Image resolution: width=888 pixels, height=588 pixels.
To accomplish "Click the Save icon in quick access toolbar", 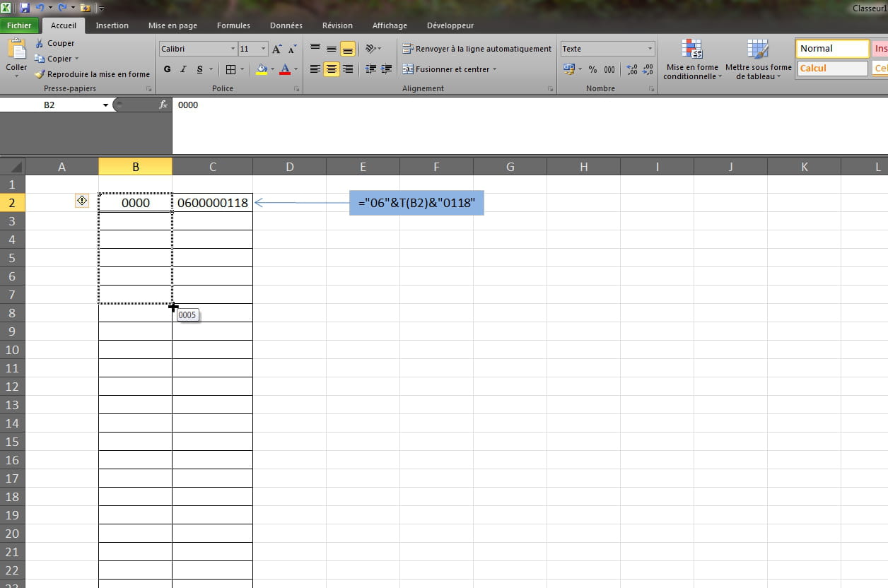I will coord(25,8).
